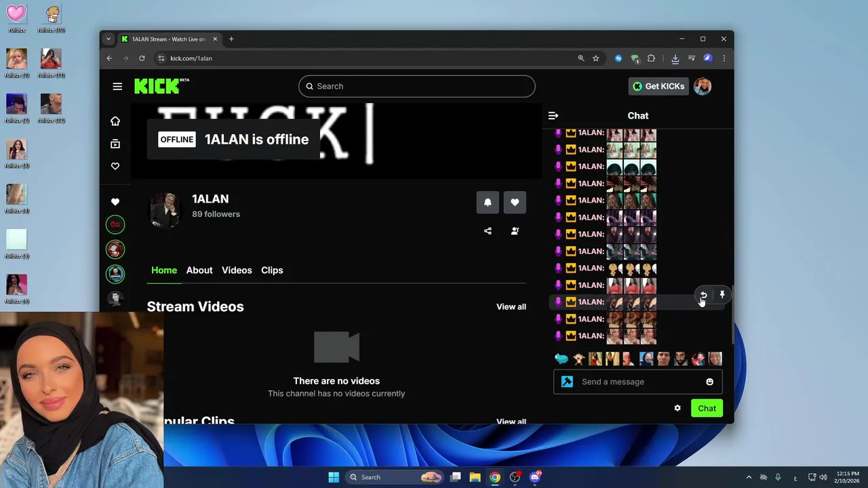Switch to the About tab
This screenshot has width=868, height=488.
[199, 270]
